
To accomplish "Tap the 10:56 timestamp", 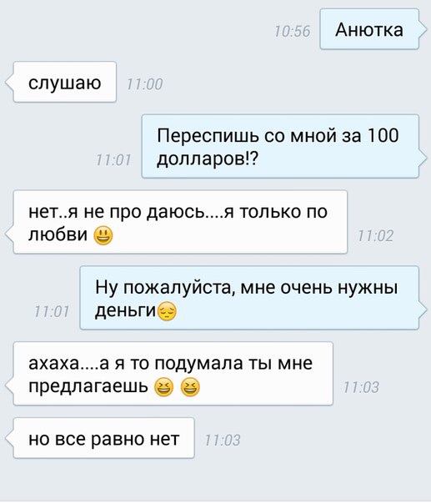I will [x=293, y=32].
